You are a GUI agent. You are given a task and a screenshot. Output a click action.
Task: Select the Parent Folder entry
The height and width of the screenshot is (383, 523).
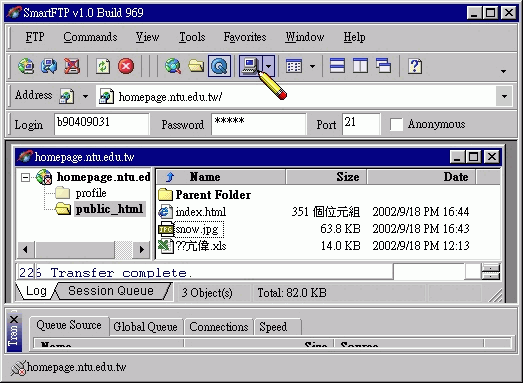pos(213,195)
